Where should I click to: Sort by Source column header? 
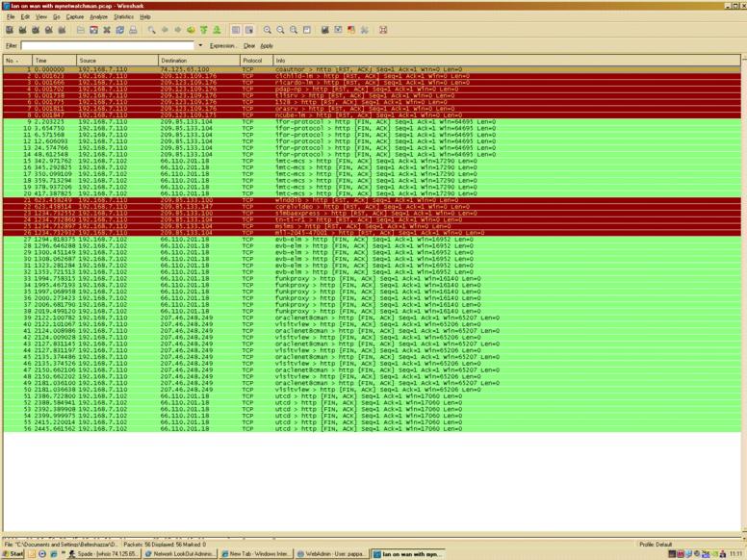117,61
